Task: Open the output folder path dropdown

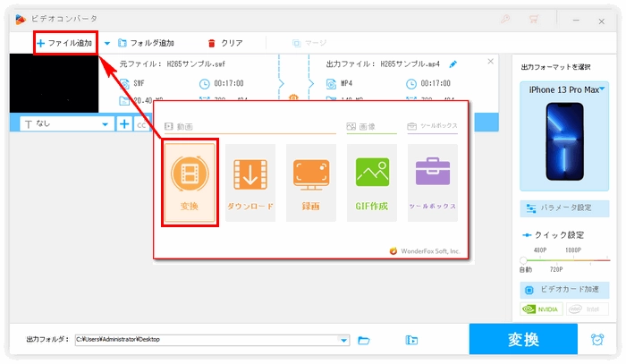Action: click(x=344, y=340)
